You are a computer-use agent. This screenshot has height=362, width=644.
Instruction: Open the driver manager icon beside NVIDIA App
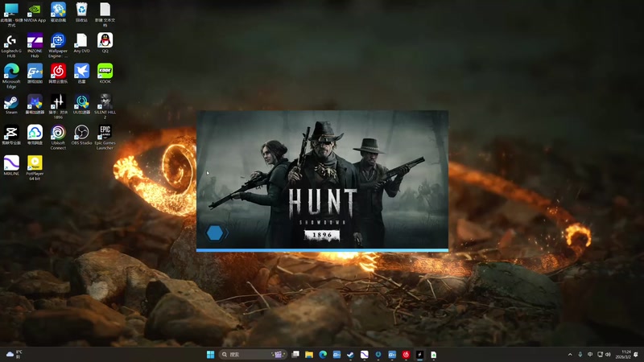tap(58, 12)
